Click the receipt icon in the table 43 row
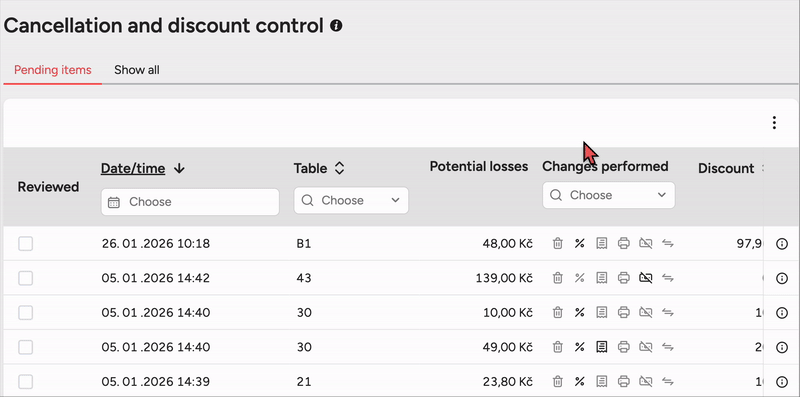The height and width of the screenshot is (397, 800). click(x=602, y=278)
